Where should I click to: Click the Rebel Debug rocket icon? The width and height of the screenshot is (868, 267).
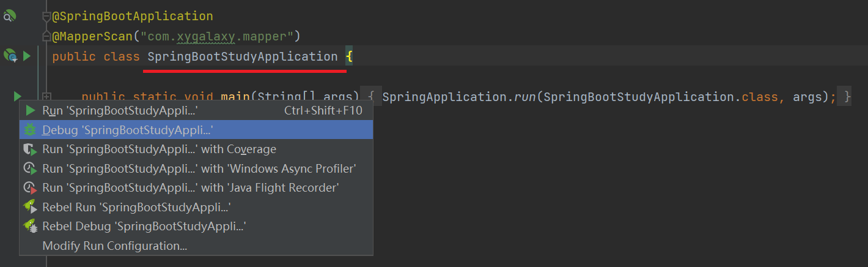point(30,227)
